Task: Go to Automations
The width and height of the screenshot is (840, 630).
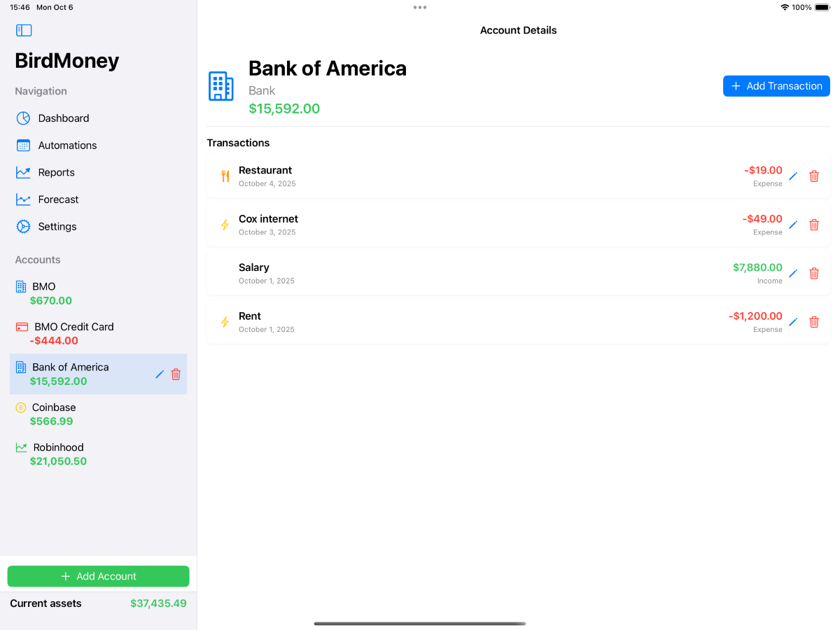Action: [x=67, y=146]
